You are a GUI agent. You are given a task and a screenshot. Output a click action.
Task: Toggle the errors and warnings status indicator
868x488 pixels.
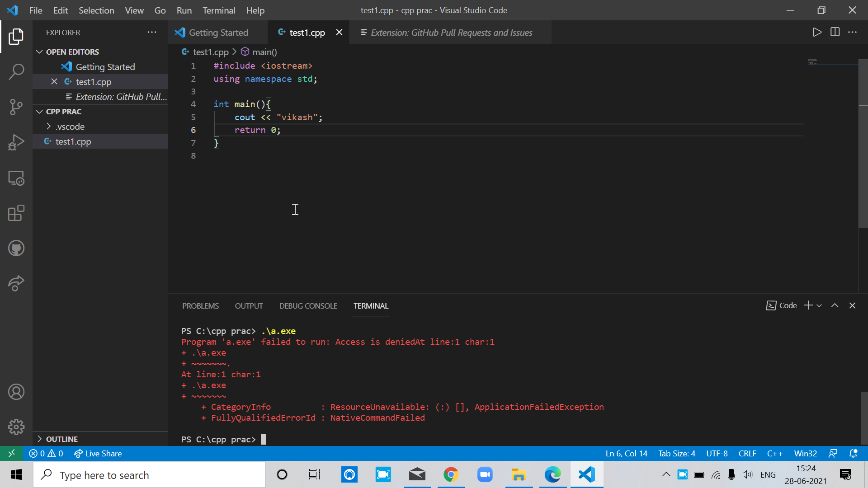pyautogui.click(x=45, y=453)
